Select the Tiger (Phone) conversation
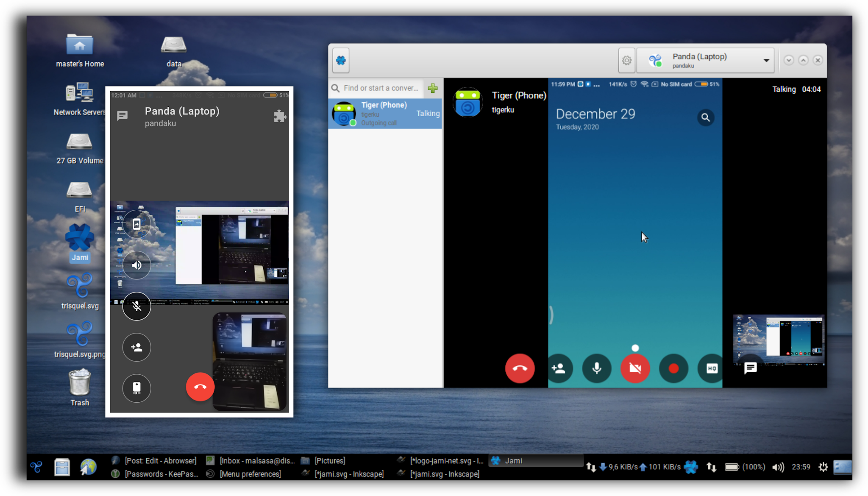868x496 pixels. 385,114
